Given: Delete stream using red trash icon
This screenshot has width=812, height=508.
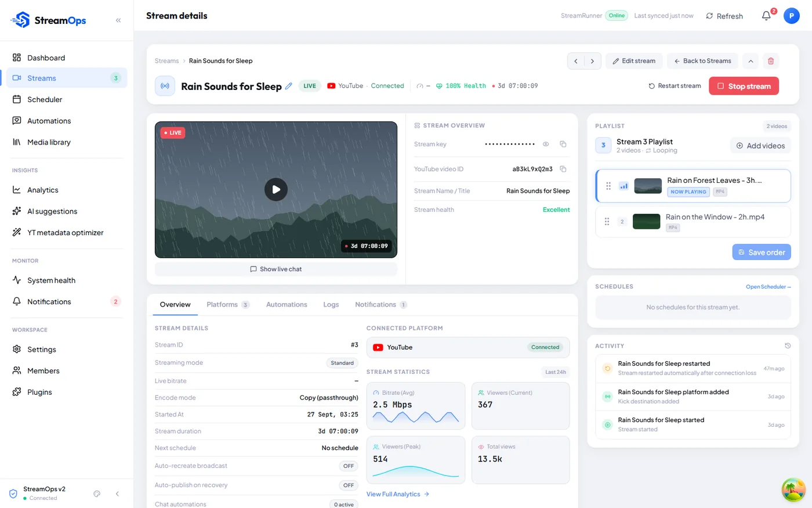Looking at the screenshot, I should [771, 61].
